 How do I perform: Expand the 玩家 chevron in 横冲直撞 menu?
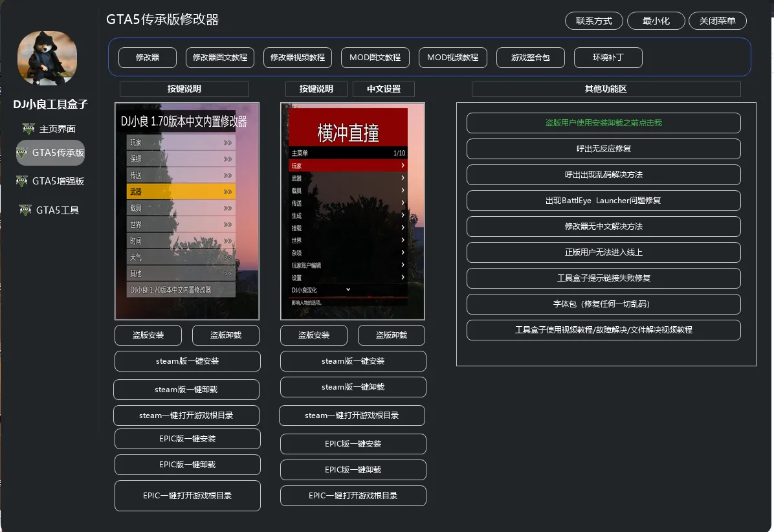point(403,166)
